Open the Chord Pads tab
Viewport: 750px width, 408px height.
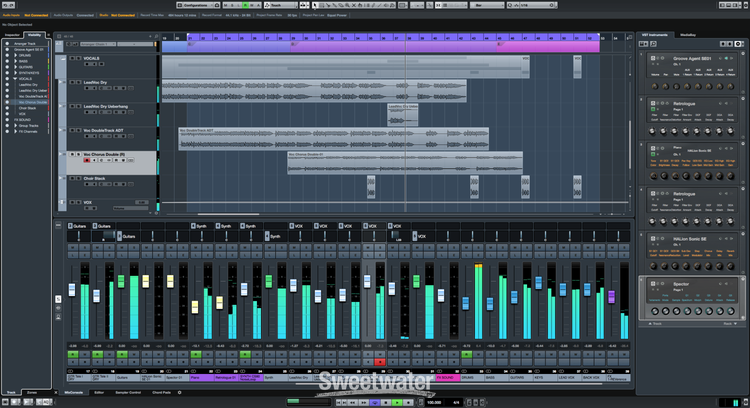point(162,393)
